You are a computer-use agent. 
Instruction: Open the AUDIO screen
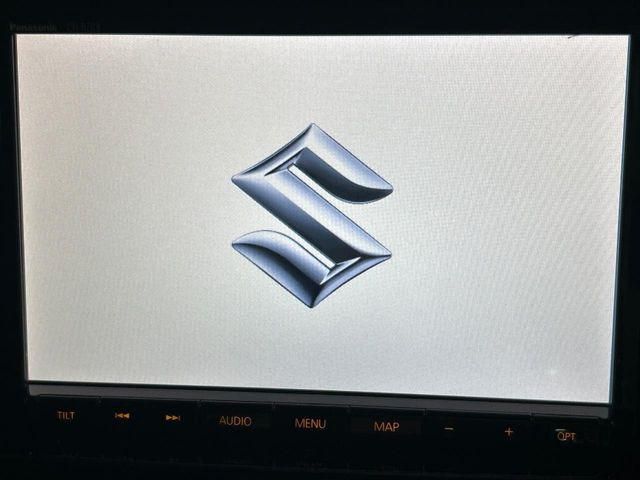[235, 421]
